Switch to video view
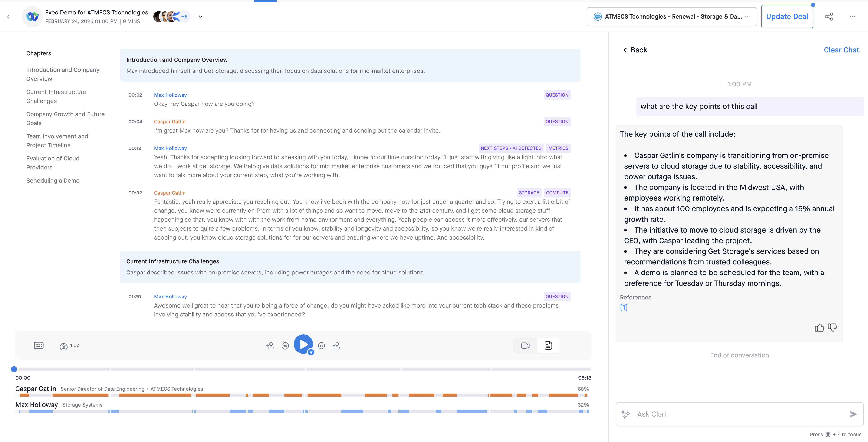This screenshot has height=442, width=868. pos(525,345)
